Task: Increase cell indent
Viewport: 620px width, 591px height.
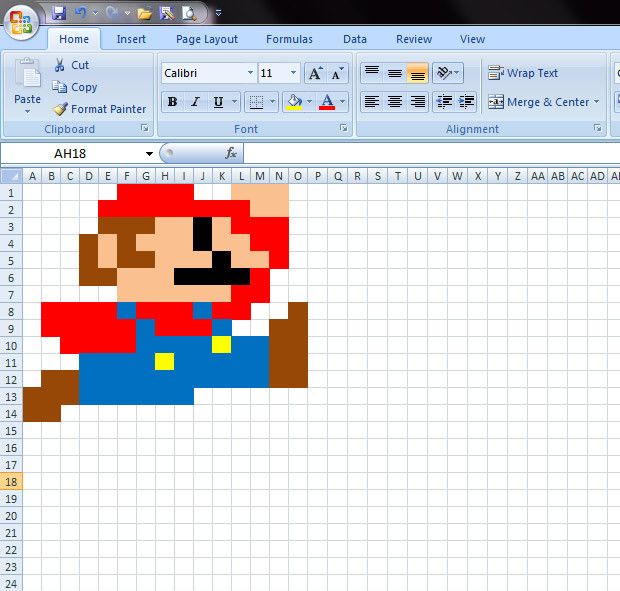Action: point(466,102)
